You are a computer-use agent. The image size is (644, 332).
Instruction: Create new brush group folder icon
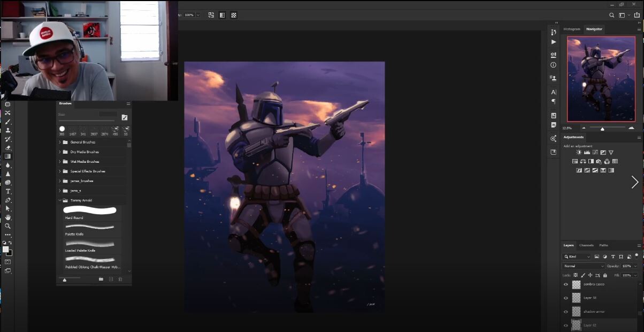[x=101, y=279]
